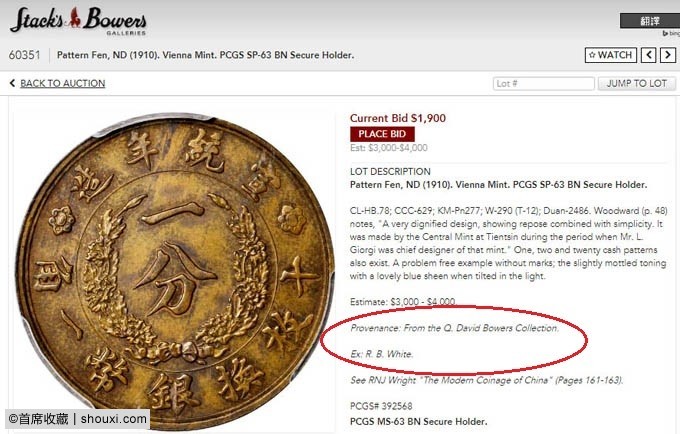Focus the Lot # input field
This screenshot has height=434, width=680.
coord(543,83)
